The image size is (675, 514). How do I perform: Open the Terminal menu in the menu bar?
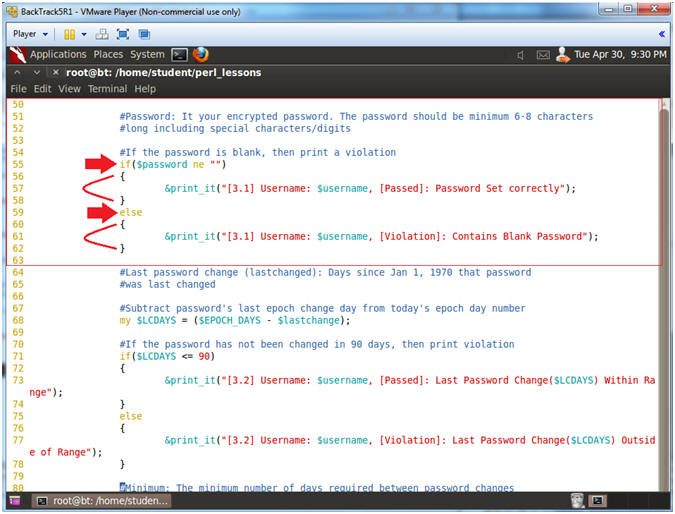pos(108,89)
